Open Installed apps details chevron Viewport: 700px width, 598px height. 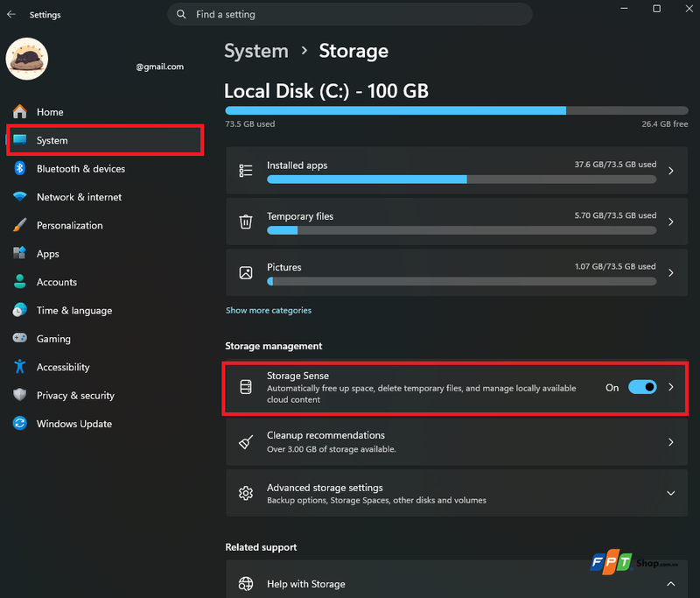click(670, 171)
